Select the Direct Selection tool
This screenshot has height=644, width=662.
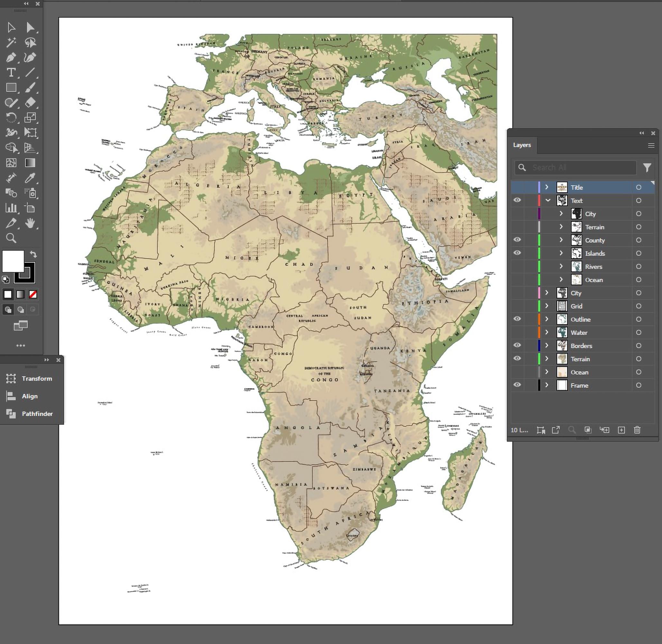tap(30, 27)
